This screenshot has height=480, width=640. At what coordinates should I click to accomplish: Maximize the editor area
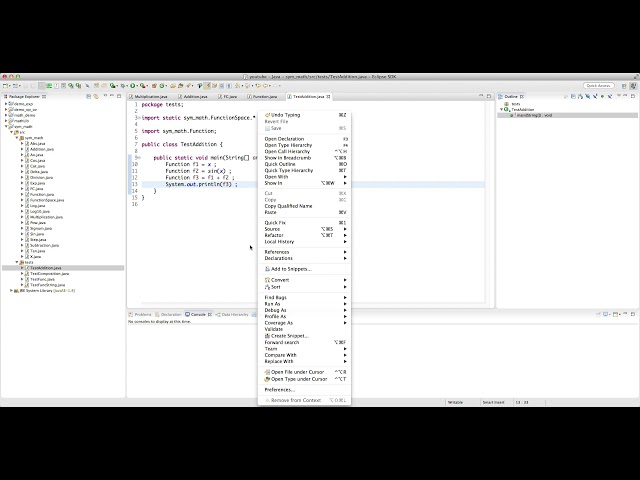(489, 96)
